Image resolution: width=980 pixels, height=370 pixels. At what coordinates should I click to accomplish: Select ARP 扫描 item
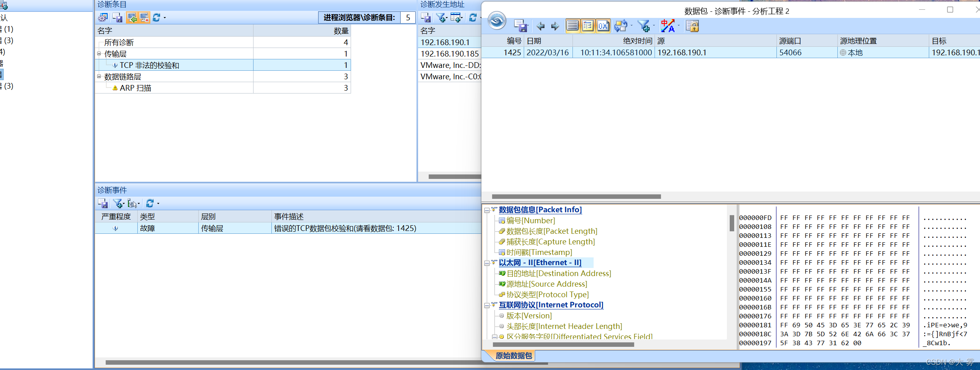point(223,88)
